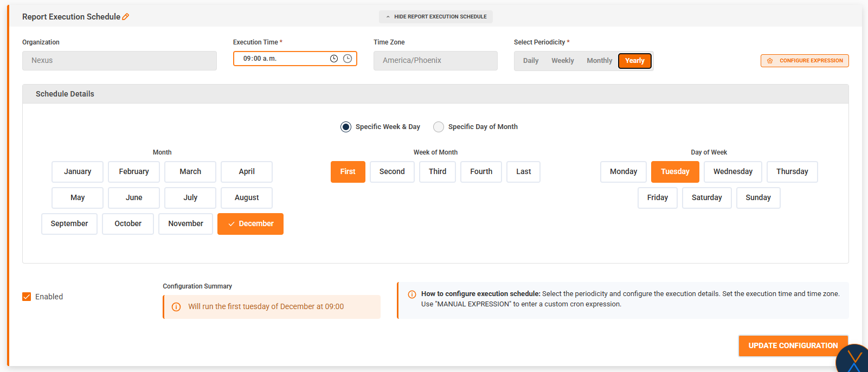Click the first clock icon in Execution Time
Image resolution: width=868 pixels, height=372 pixels.
point(334,59)
